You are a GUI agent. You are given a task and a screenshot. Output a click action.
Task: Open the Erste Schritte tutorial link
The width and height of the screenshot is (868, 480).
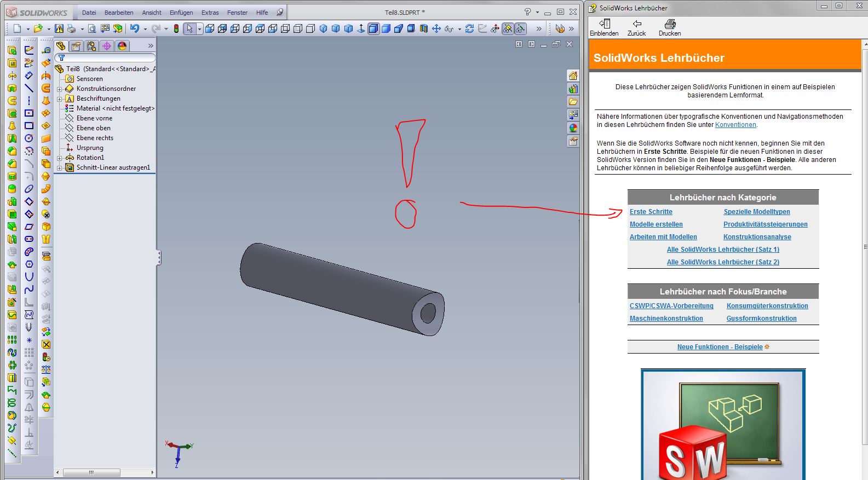pyautogui.click(x=651, y=212)
